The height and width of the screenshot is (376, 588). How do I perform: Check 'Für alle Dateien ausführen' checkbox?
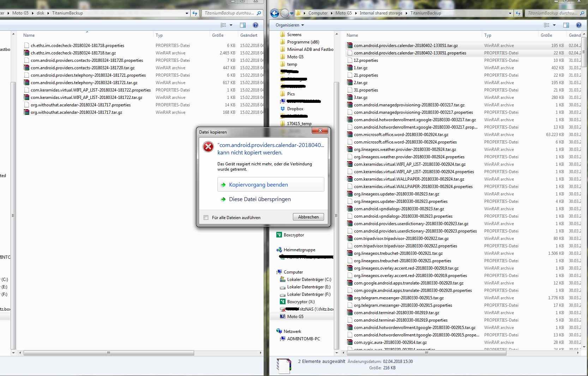(206, 218)
